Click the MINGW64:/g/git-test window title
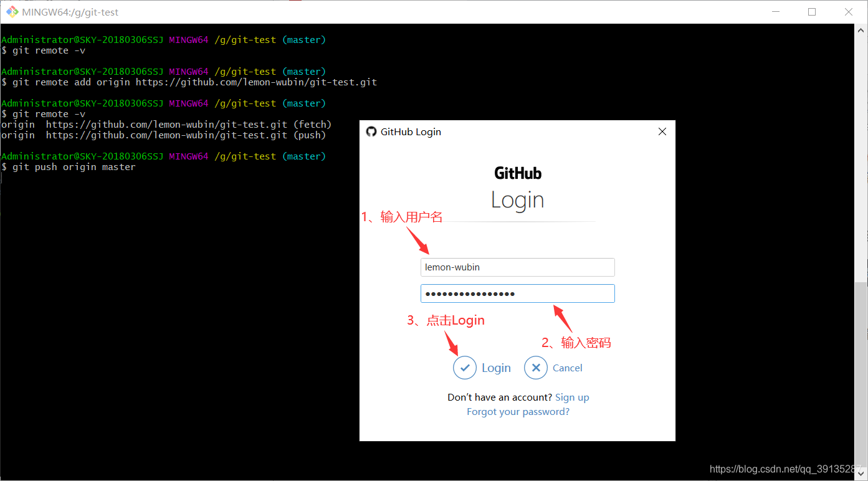This screenshot has width=868, height=481. pos(70,12)
